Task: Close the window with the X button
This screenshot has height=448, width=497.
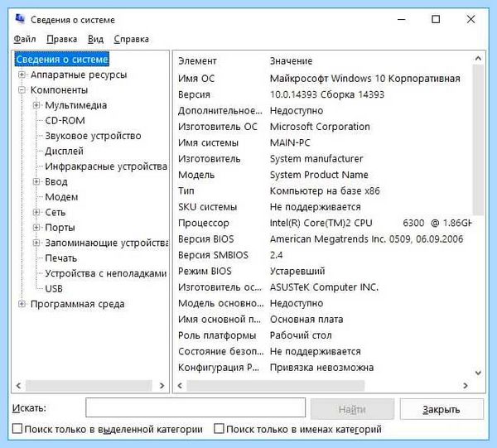Action: tap(470, 19)
